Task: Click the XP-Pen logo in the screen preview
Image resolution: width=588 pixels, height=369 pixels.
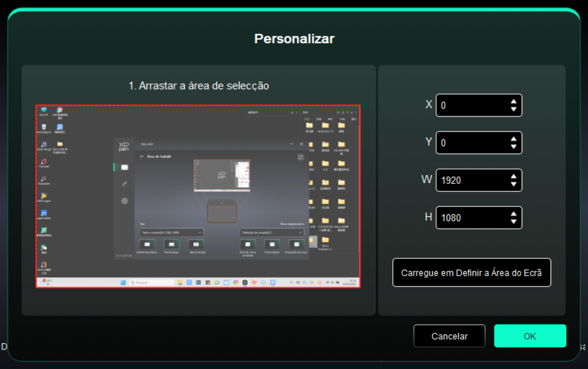Action: [124, 147]
